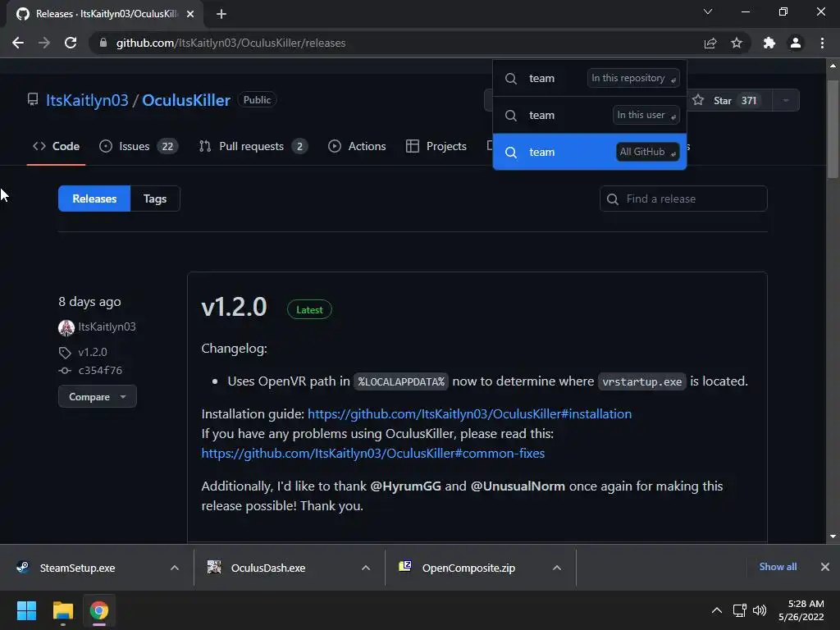Open the ItsKaitlyn03 owner link

click(87, 100)
